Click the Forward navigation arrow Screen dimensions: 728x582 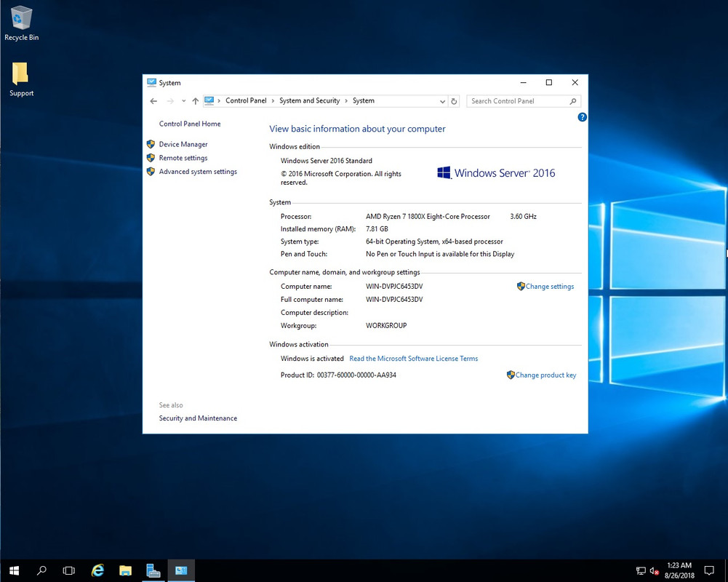170,101
